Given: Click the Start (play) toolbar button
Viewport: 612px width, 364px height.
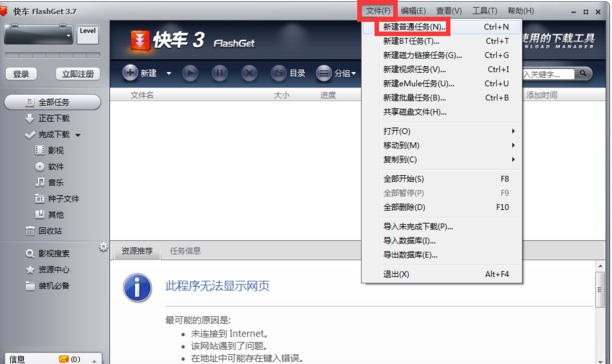Looking at the screenshot, I should pyautogui.click(x=190, y=73).
